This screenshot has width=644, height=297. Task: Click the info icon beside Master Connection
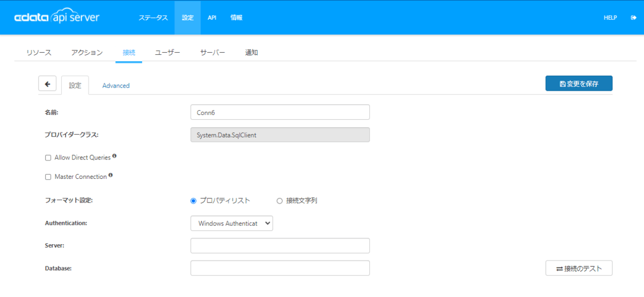(x=111, y=176)
